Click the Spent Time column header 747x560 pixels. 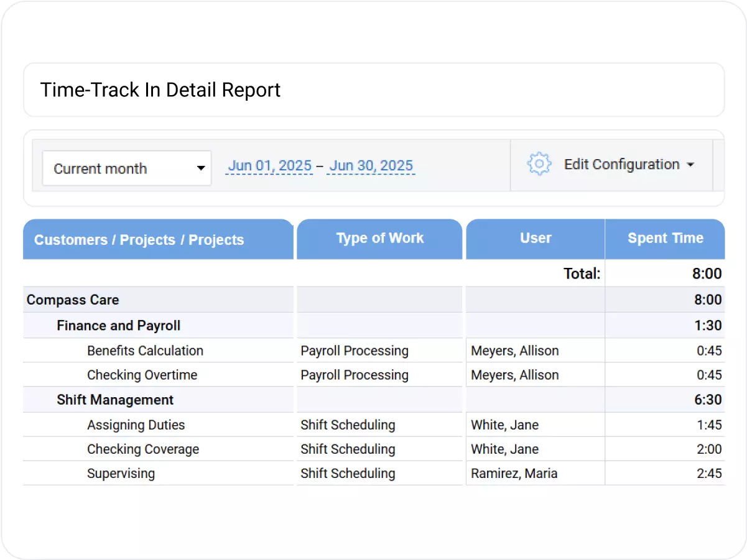(665, 238)
